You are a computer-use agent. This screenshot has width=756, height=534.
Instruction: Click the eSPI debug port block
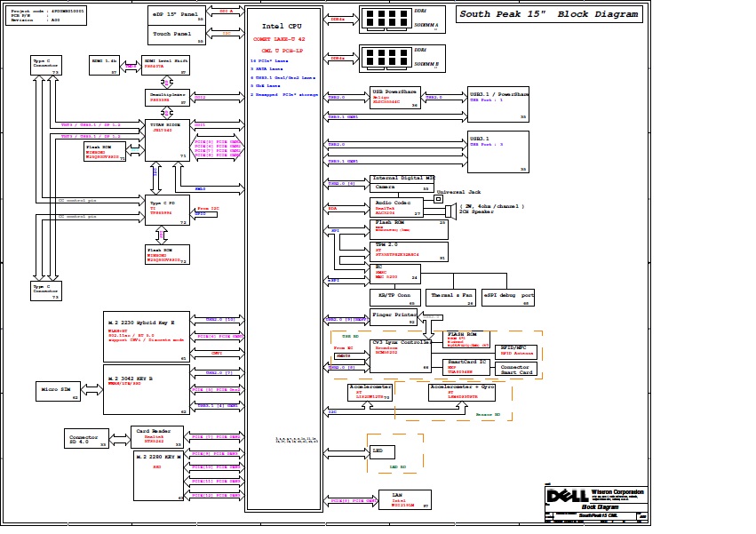click(x=508, y=298)
